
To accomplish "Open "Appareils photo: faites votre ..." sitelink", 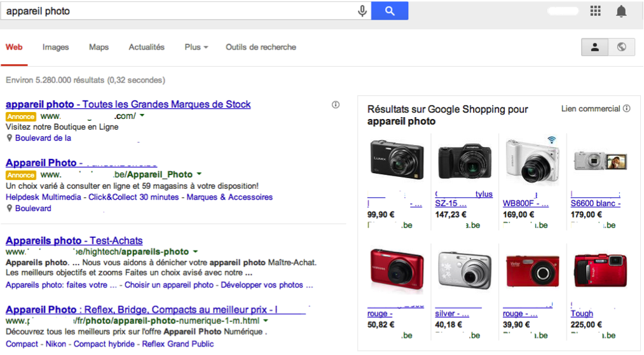I will 61,285.
